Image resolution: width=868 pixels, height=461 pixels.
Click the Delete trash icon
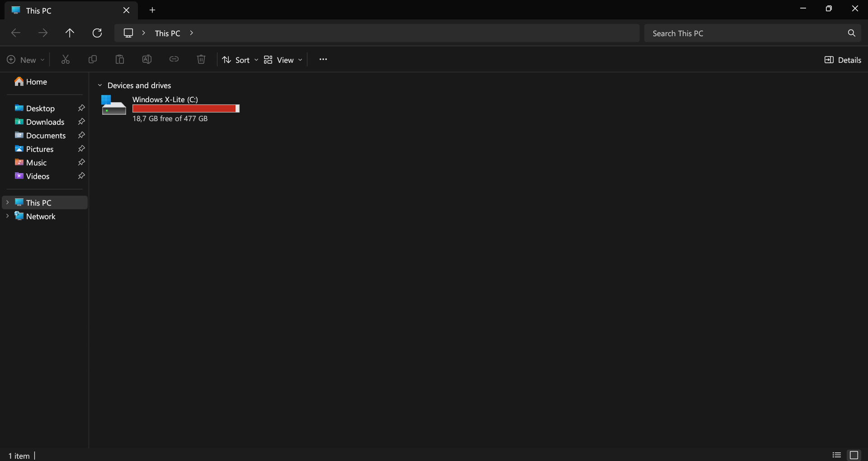[201, 60]
